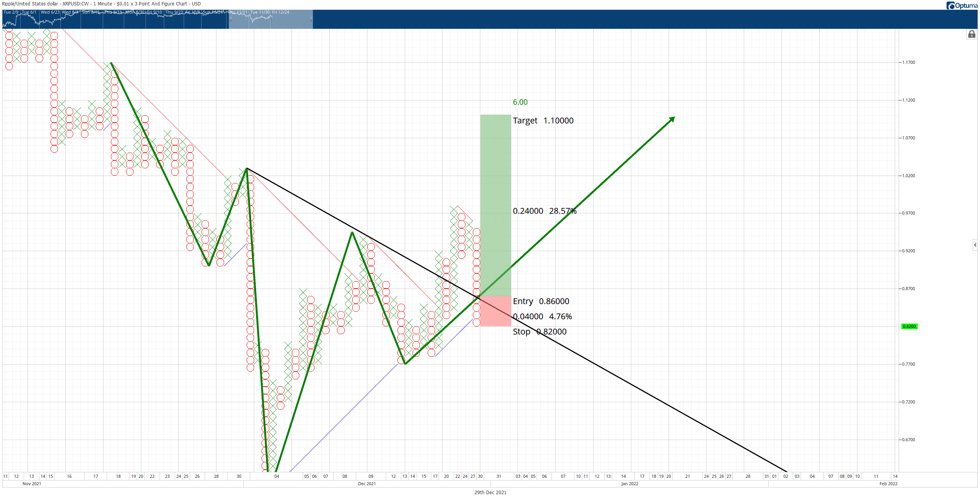Click the Target 1.10000 label

click(543, 121)
